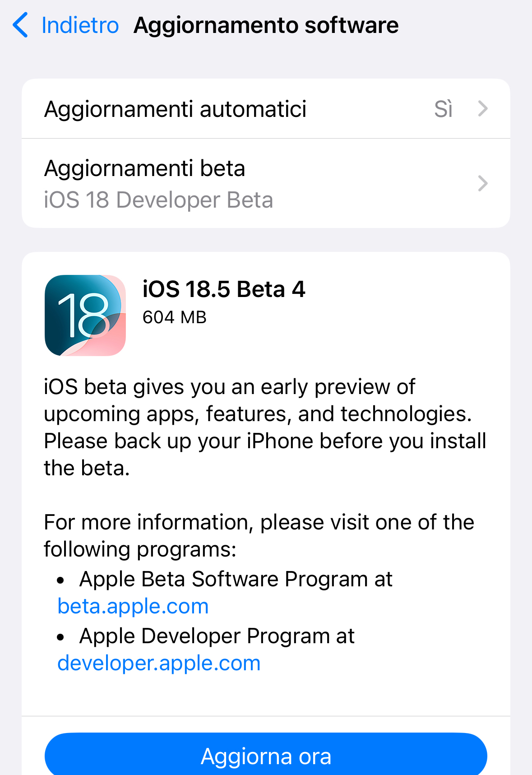Open the developer.apple.com link
Screen dimensions: 532x775
(x=159, y=663)
